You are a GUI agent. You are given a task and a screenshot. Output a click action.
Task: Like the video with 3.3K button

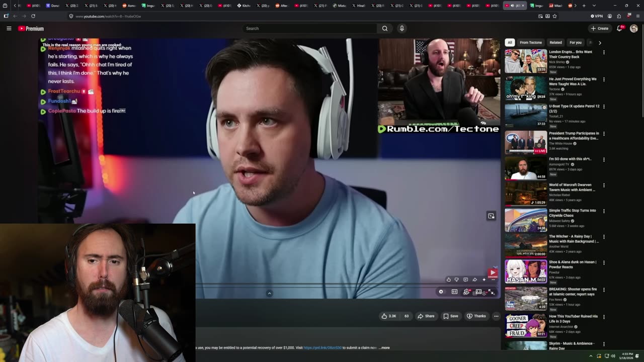point(389,316)
